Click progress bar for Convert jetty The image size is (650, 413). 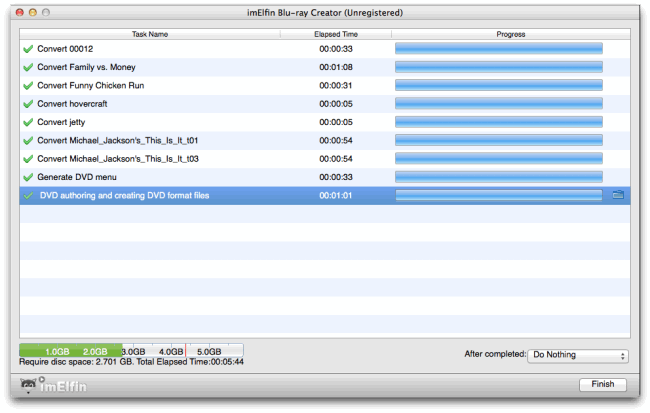(x=499, y=122)
